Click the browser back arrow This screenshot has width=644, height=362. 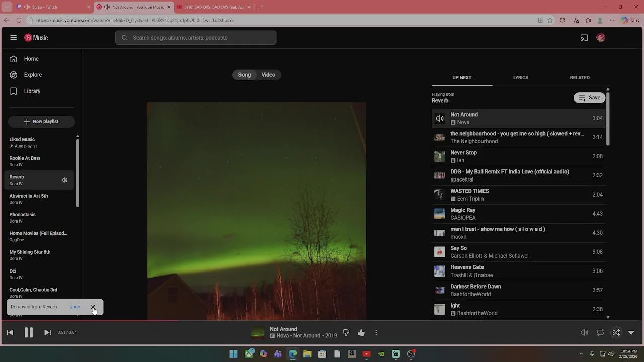pos(7,20)
